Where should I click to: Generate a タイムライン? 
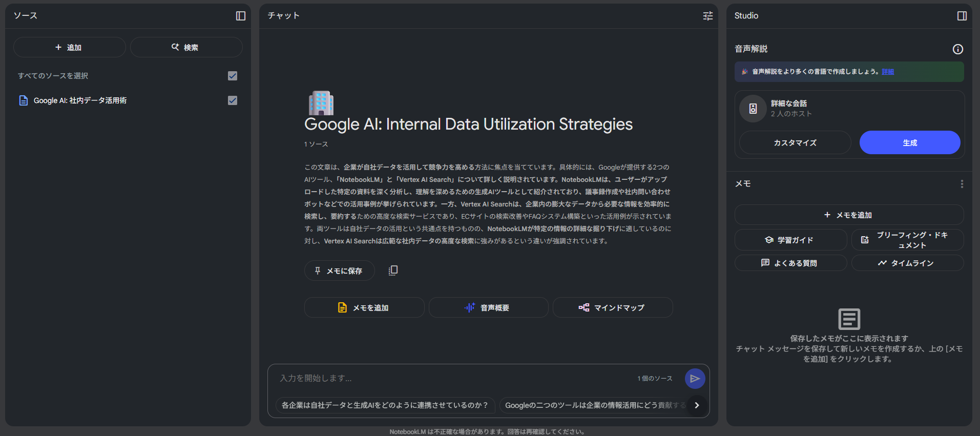tap(908, 263)
